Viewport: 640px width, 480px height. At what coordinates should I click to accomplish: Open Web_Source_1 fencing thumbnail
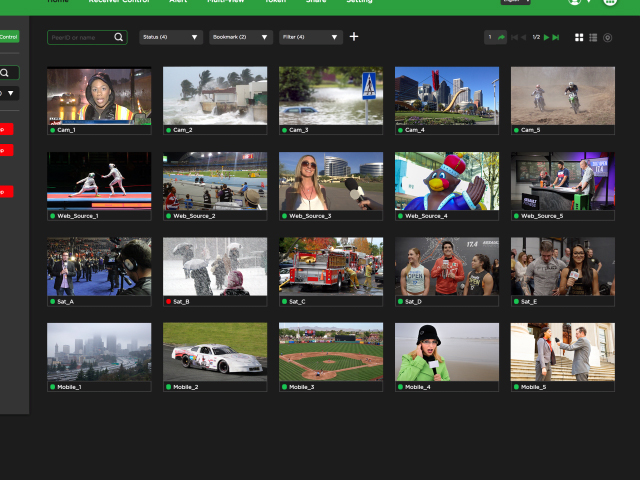[99, 181]
